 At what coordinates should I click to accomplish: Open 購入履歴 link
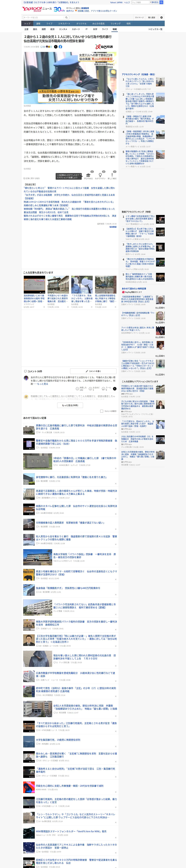pos(152,18)
